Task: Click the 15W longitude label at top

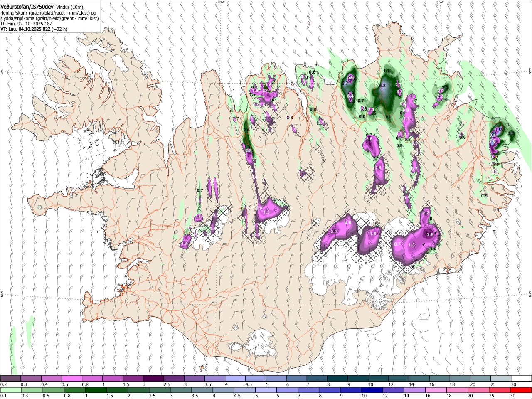Action: (x=441, y=2)
